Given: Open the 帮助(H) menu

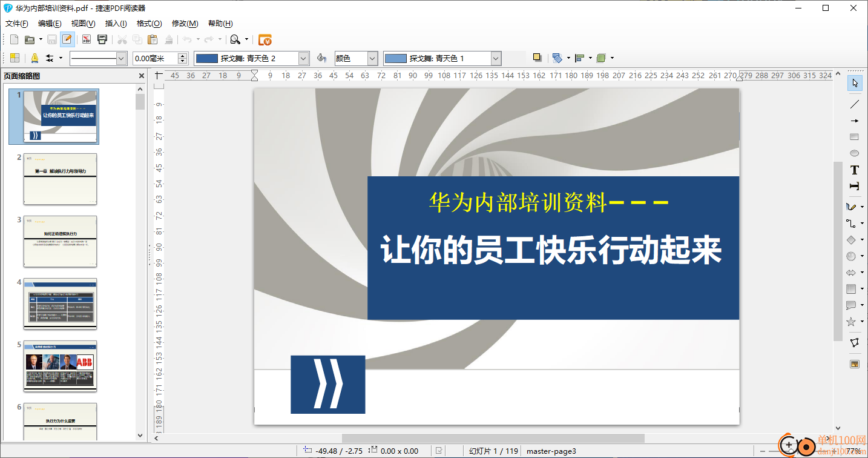Looking at the screenshot, I should tap(220, 24).
